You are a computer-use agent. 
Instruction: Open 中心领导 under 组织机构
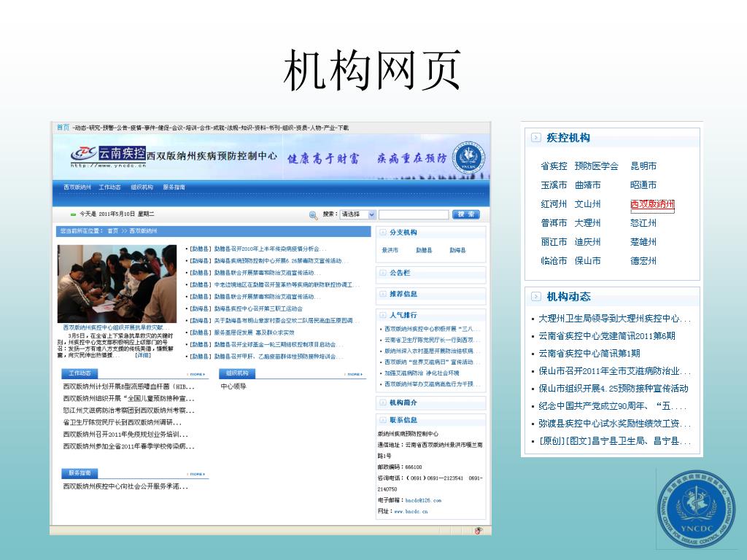[233, 386]
